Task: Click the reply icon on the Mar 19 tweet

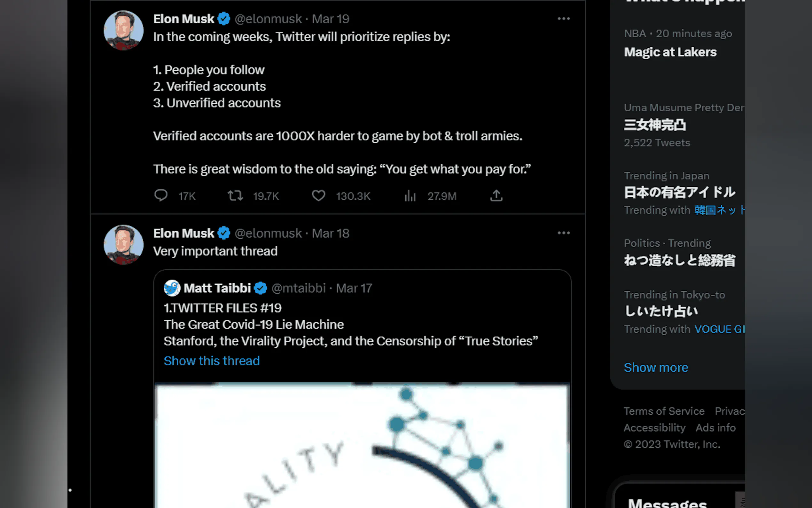Action: pyautogui.click(x=161, y=195)
